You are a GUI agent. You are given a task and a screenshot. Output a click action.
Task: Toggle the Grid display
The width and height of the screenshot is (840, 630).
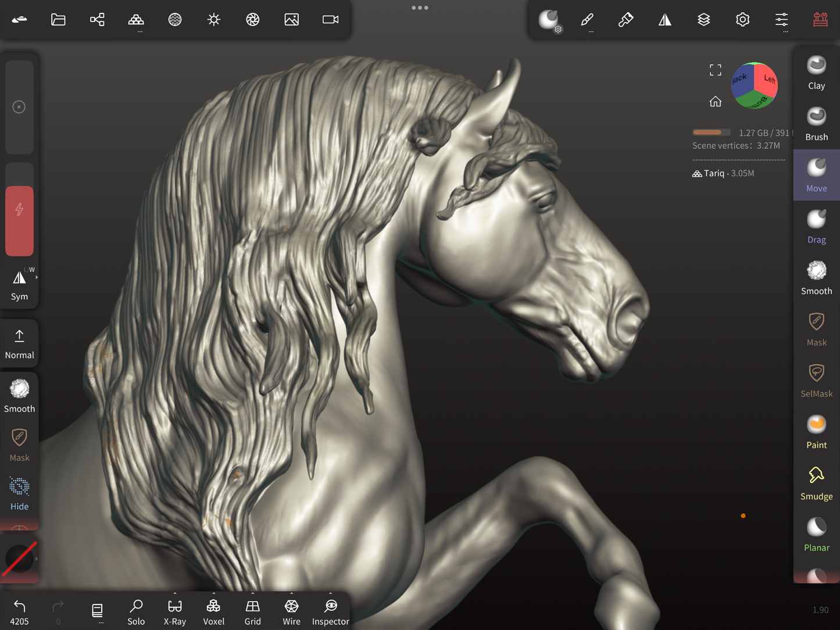pos(252,612)
